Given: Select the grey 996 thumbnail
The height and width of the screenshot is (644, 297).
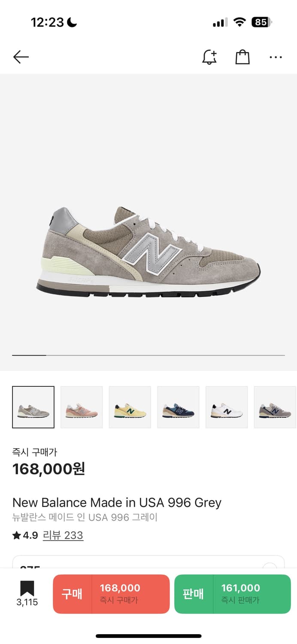Looking at the screenshot, I should (x=33, y=407).
